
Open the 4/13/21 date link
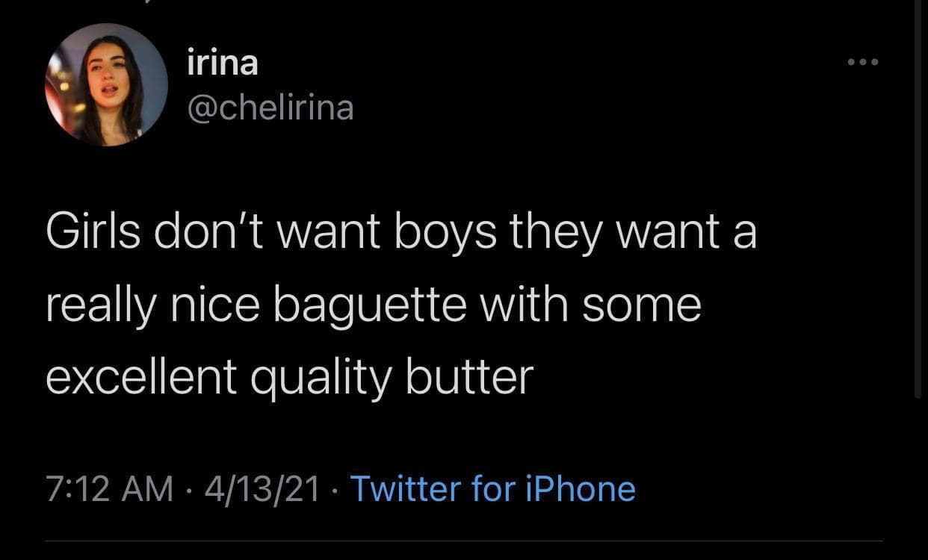tap(261, 488)
